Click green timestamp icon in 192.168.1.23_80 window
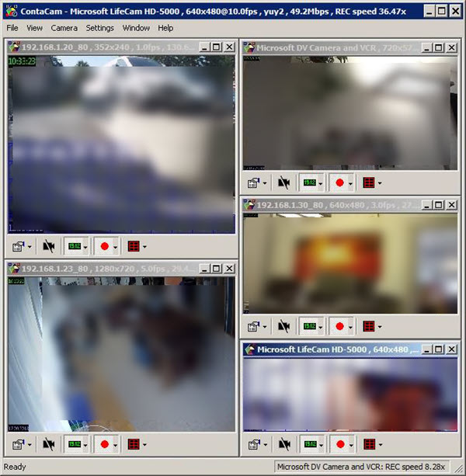The height and width of the screenshot is (476, 466). [x=75, y=444]
